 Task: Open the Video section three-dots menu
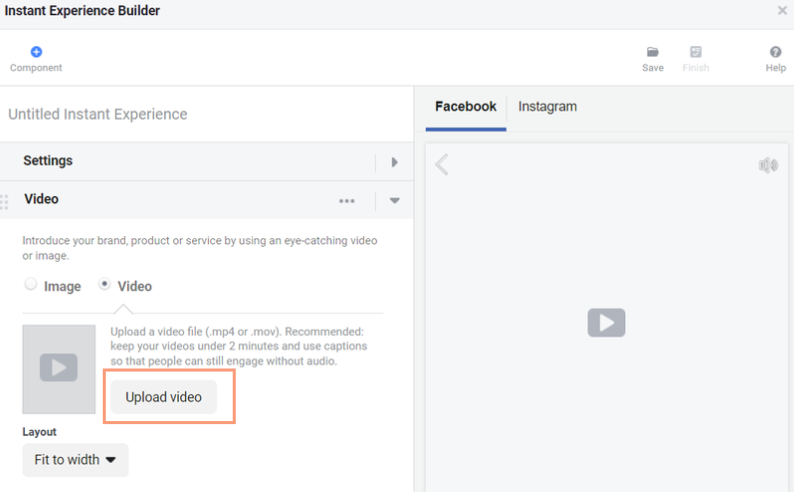tap(347, 201)
